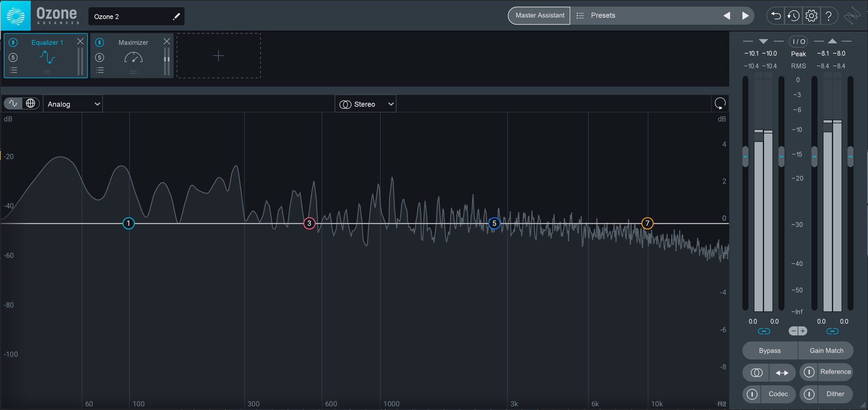The height and width of the screenshot is (410, 868).
Task: Remove the Maximizer module
Action: 167,41
